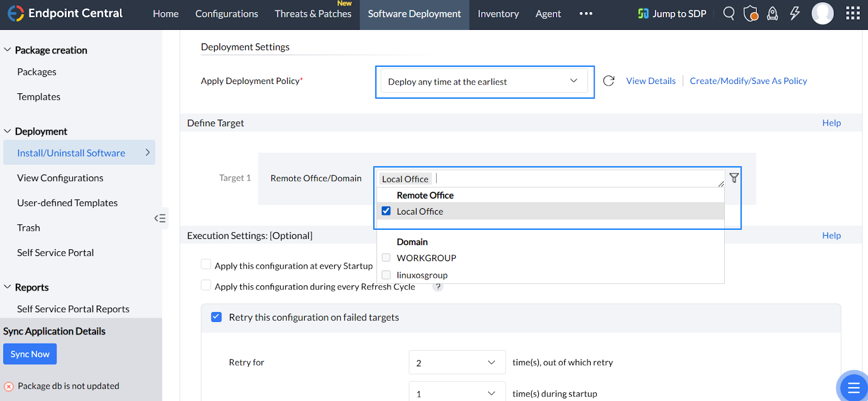This screenshot has width=868, height=401.
Task: Open the Threats & Patches tab
Action: 313,14
